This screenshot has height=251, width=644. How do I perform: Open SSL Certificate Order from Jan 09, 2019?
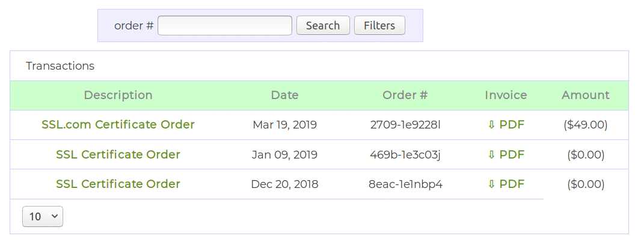click(118, 154)
